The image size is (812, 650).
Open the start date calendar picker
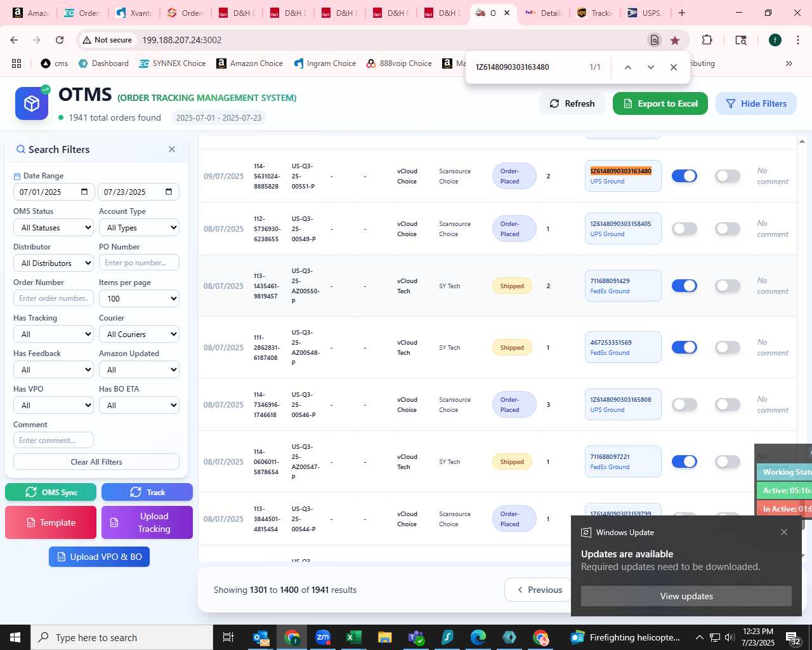click(84, 192)
